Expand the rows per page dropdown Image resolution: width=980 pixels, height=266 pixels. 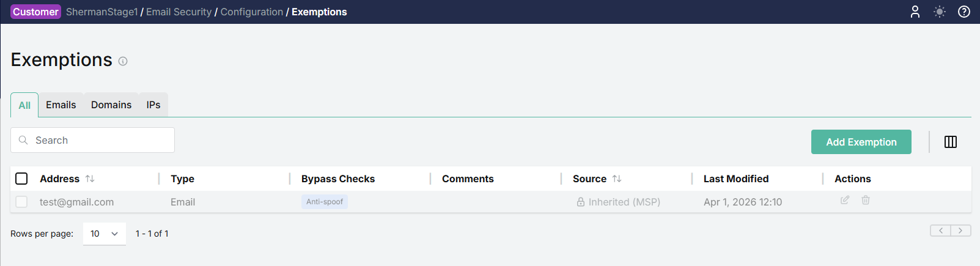[x=105, y=234]
